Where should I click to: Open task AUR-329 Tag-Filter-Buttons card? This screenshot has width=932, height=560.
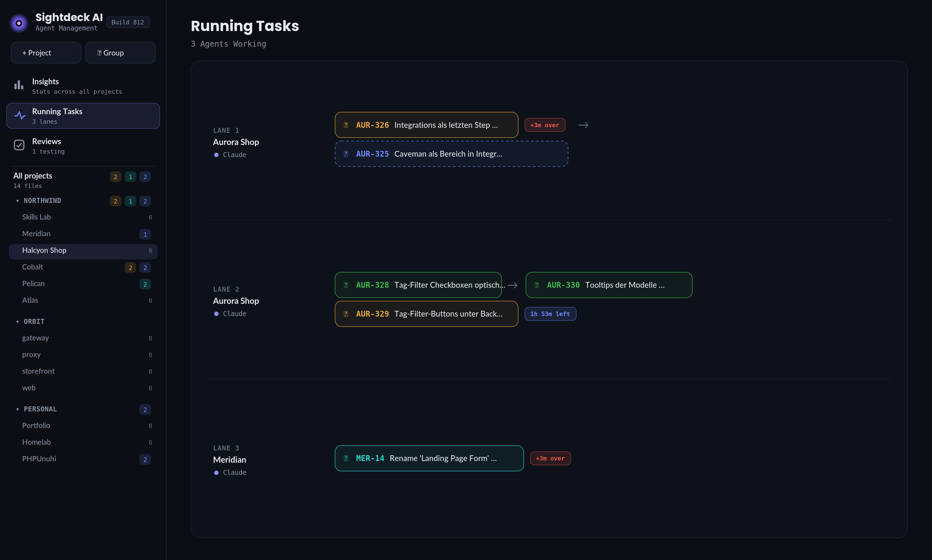coord(427,314)
